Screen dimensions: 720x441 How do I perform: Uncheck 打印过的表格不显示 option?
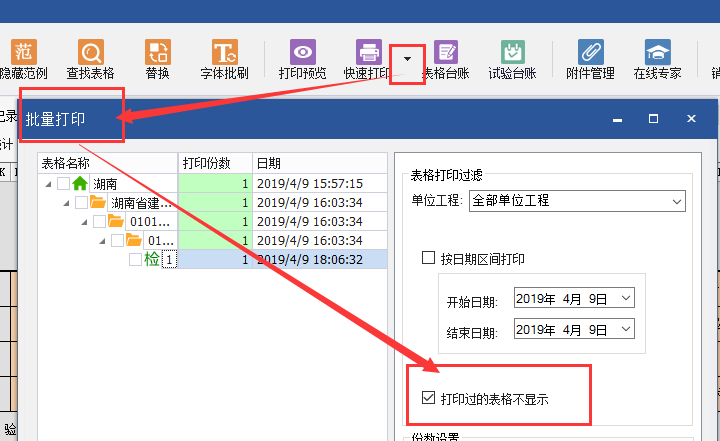428,397
